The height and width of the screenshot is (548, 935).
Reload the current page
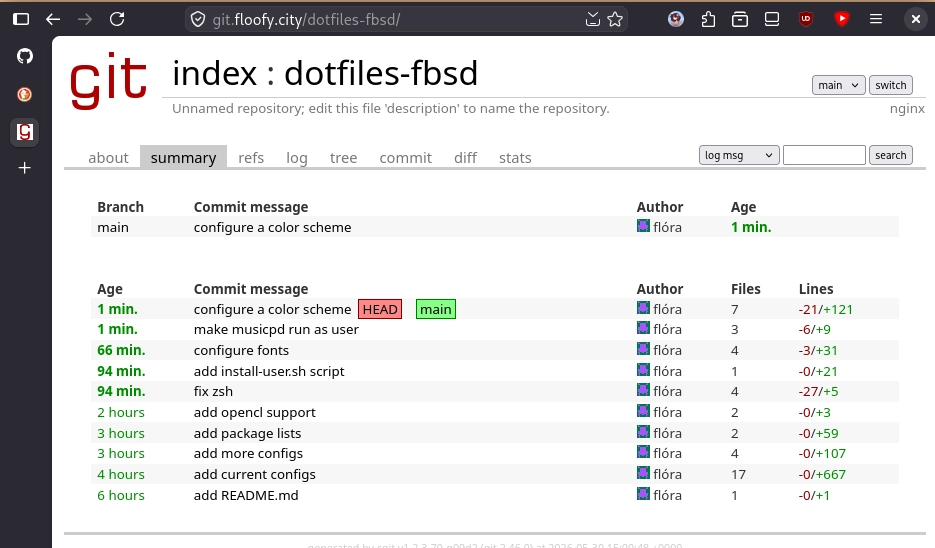pyautogui.click(x=117, y=19)
